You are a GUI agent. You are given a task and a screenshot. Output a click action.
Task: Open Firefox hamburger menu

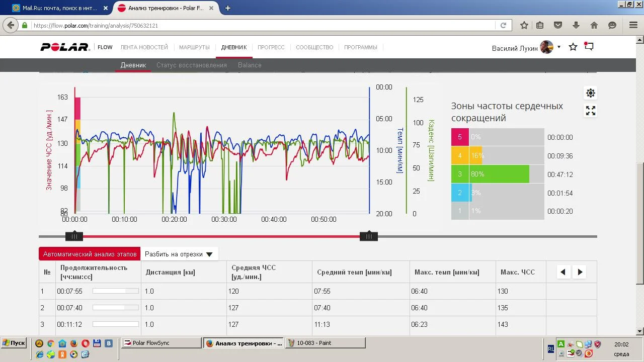tap(633, 25)
